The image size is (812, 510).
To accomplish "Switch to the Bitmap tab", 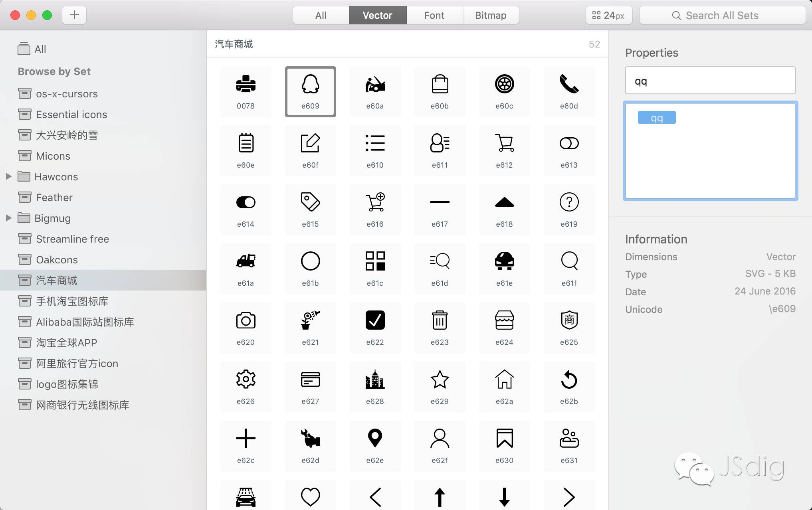I will pos(491,15).
